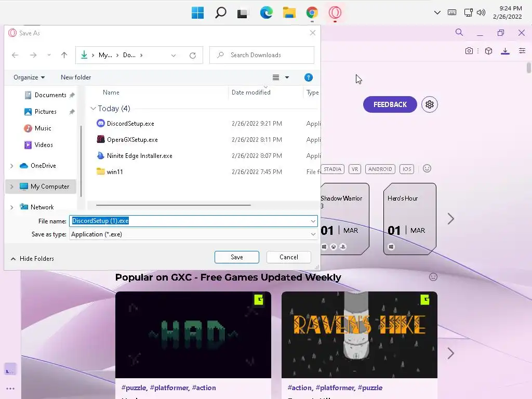This screenshot has width=532, height=399.
Task: Click the Opera GX taskbar icon
Action: pos(335,13)
